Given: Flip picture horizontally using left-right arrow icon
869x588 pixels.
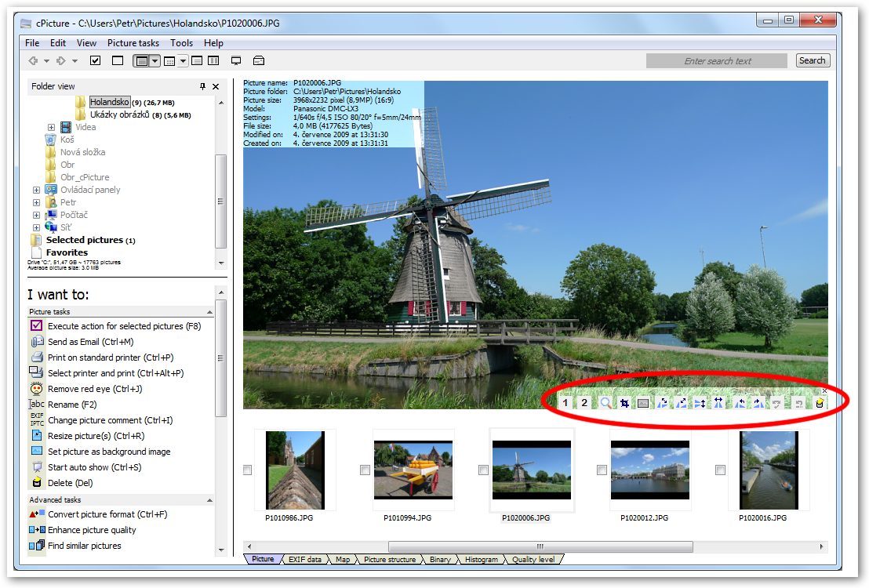Looking at the screenshot, I should [718, 404].
